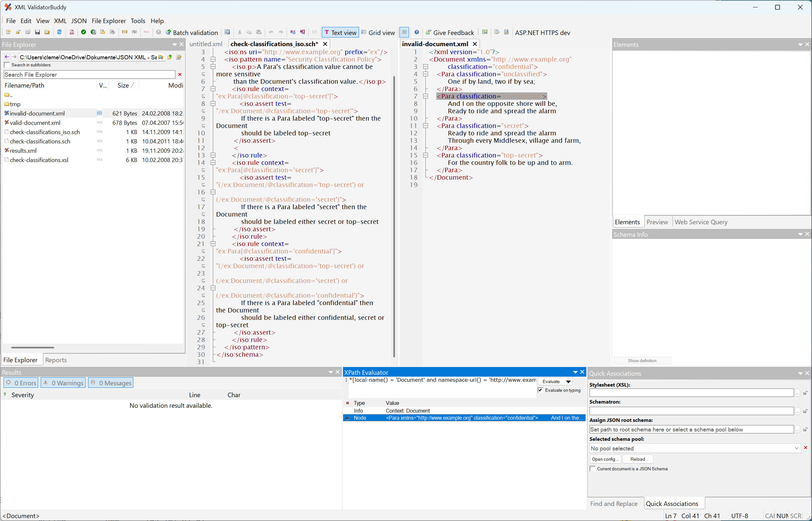
Task: Click the Undo arrow toolbar icon
Action: (271, 32)
